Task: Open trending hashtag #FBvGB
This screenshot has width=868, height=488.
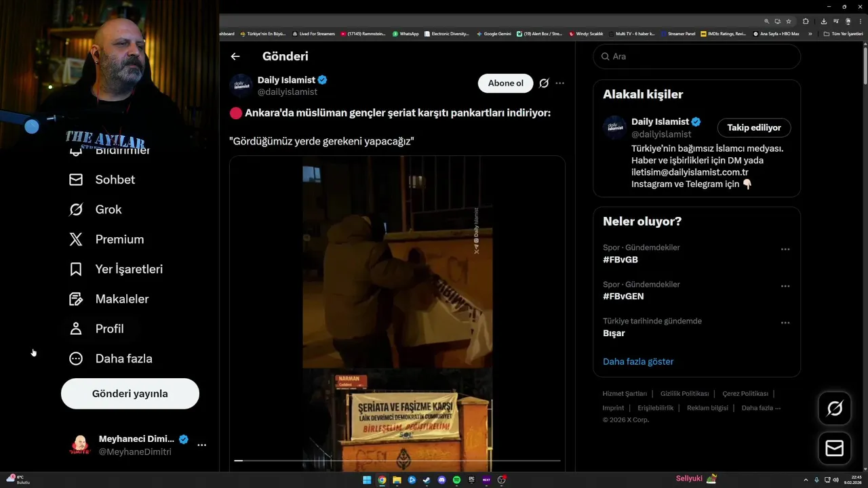Action: (x=620, y=260)
